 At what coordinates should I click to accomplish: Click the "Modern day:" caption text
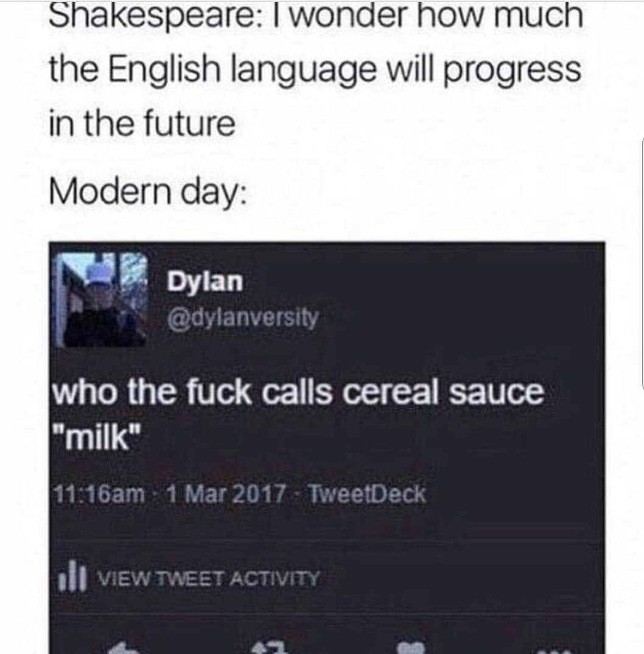pyautogui.click(x=148, y=193)
